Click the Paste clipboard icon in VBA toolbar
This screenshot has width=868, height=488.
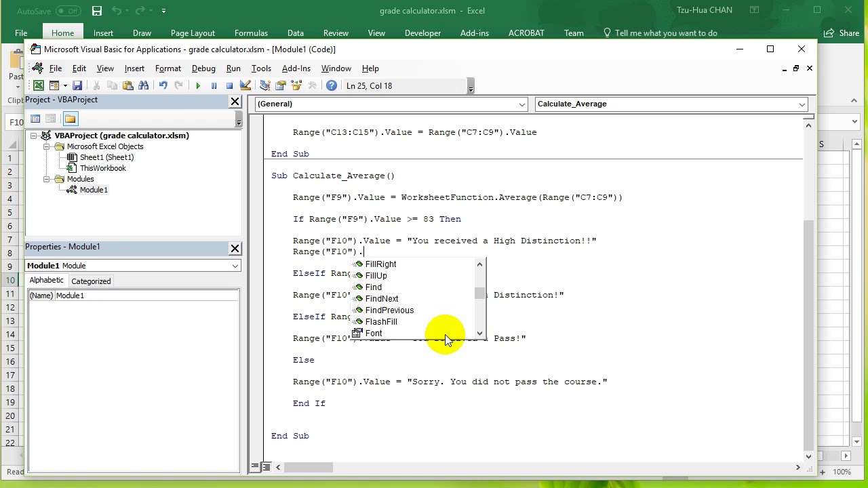coord(127,85)
